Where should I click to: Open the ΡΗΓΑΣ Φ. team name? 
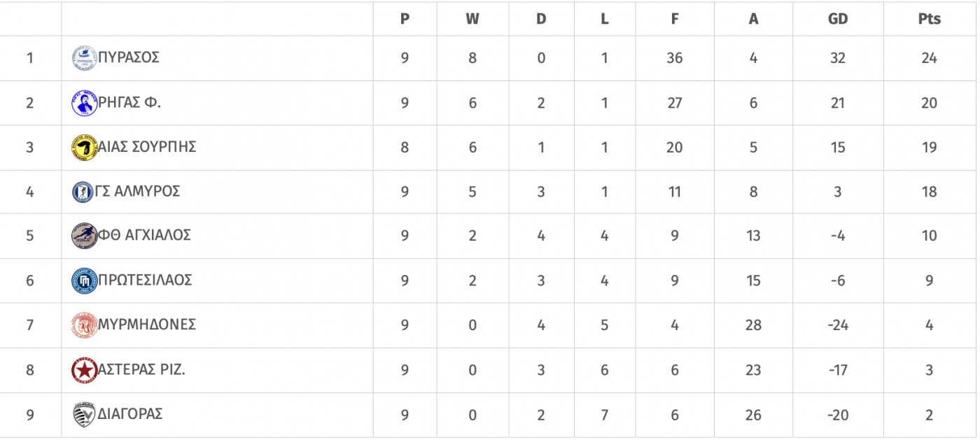(129, 102)
